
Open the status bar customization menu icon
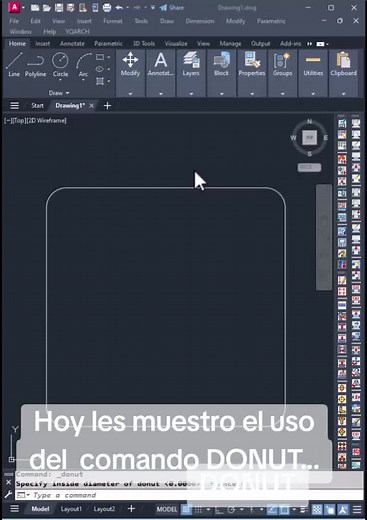click(x=357, y=509)
